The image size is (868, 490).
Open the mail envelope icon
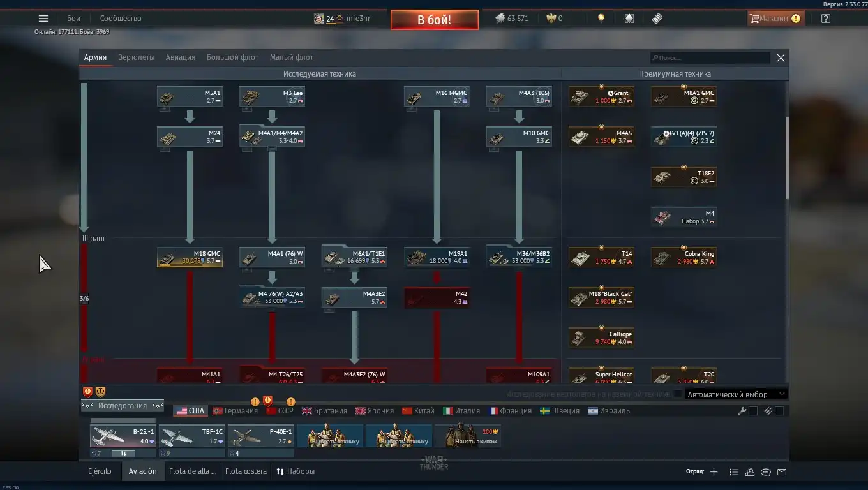782,472
